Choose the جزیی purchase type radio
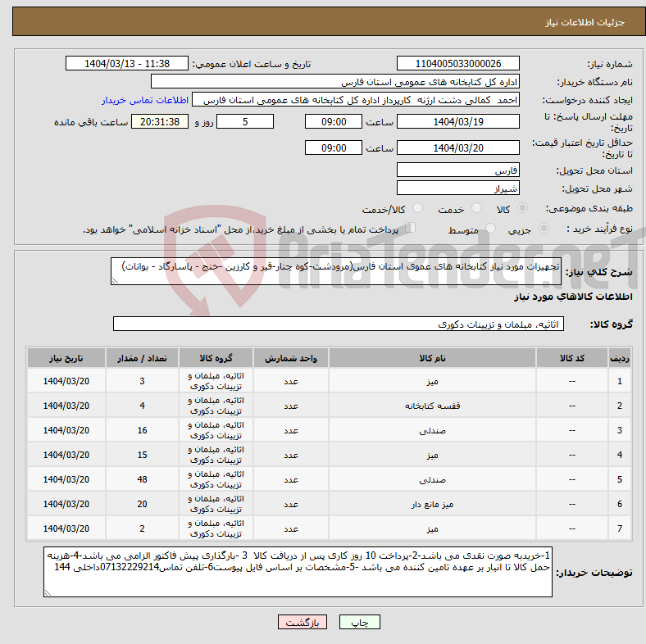646x644 pixels. click(x=544, y=229)
